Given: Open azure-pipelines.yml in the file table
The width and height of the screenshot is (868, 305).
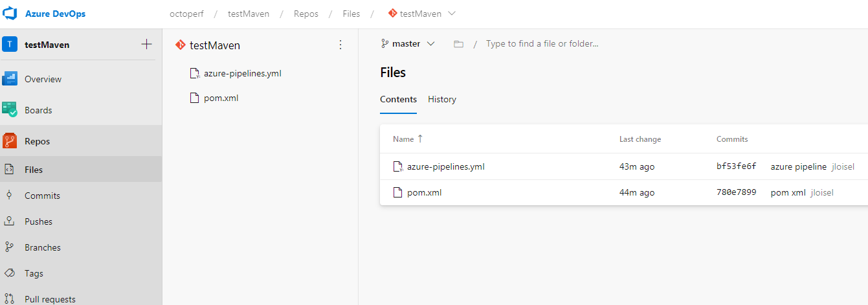Looking at the screenshot, I should tap(445, 166).
